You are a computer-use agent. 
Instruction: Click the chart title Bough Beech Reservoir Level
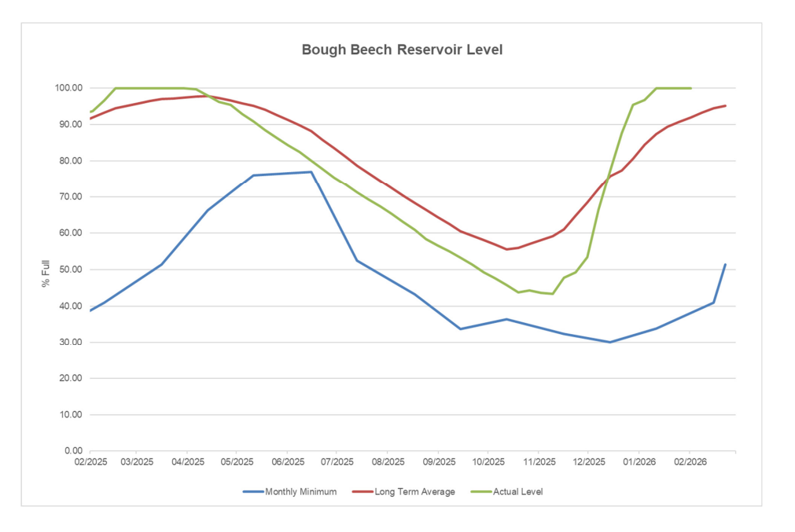(x=402, y=50)
